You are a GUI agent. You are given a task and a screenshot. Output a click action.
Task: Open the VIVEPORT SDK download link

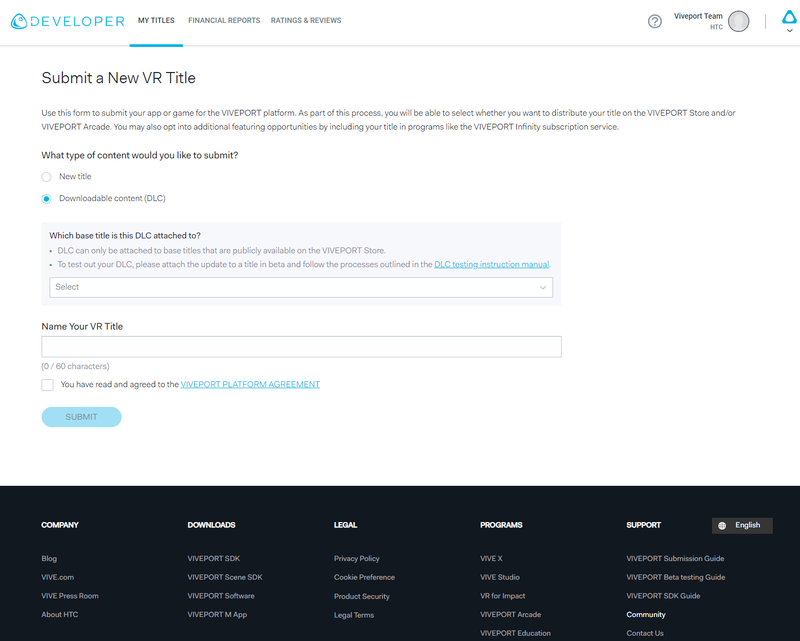(x=214, y=558)
